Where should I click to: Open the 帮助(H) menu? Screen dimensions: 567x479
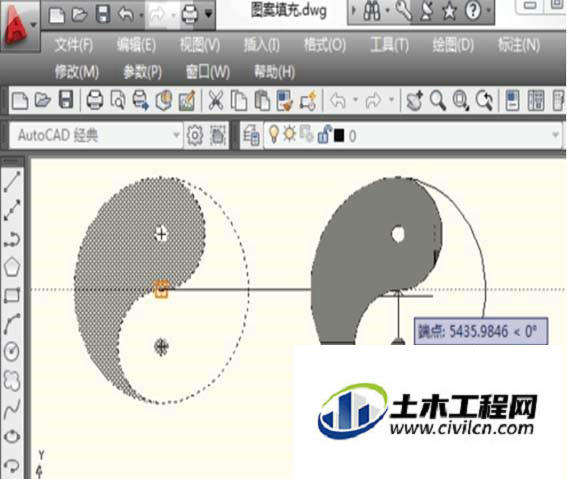274,72
